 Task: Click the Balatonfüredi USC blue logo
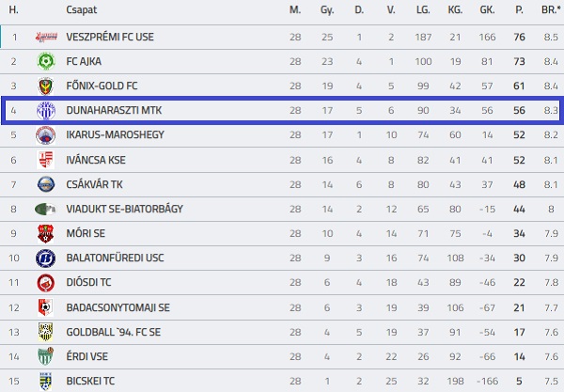coord(45,258)
